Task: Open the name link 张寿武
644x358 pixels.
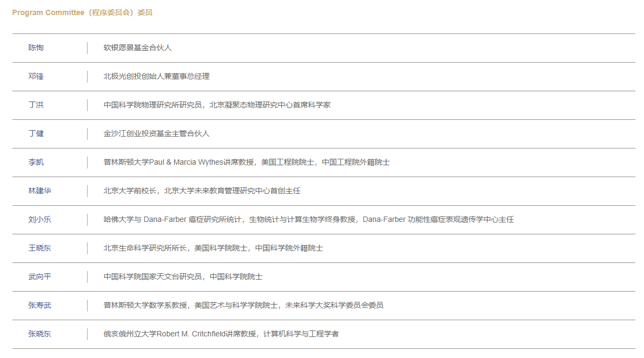Action: 39,305
